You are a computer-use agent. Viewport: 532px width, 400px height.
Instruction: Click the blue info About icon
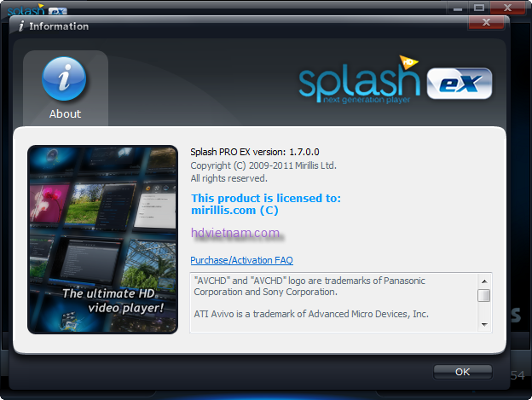click(x=64, y=78)
